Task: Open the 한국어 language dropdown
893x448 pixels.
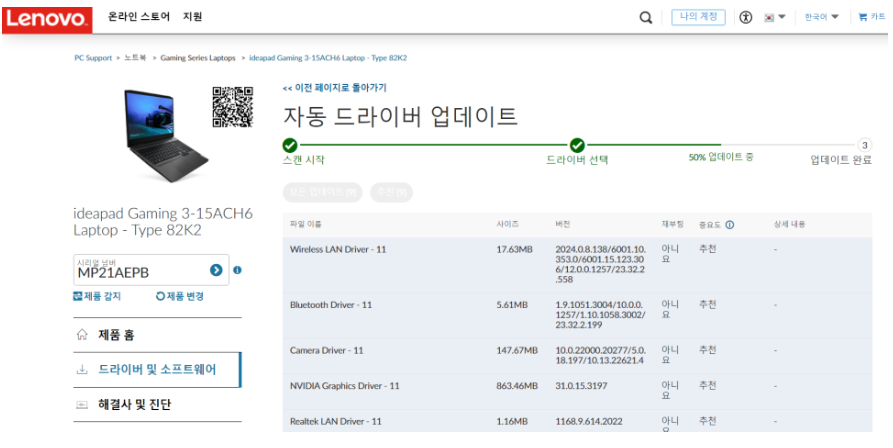Action: click(x=821, y=17)
